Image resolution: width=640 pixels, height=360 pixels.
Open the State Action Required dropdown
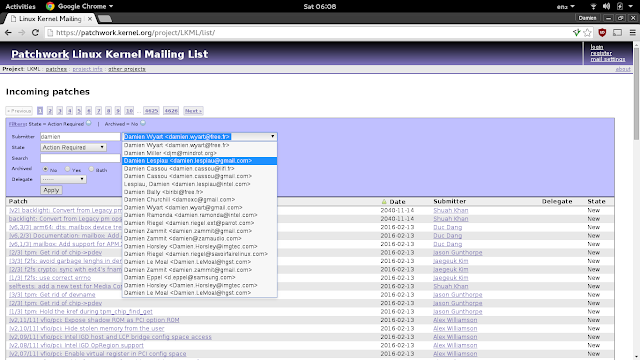coord(73,147)
